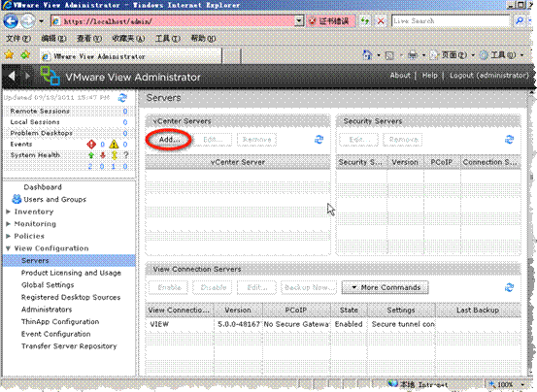
Task: Click the address bar URL field
Action: point(173,21)
